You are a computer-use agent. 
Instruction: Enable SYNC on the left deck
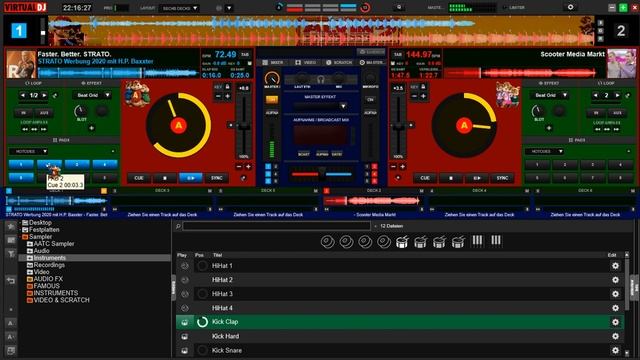[217, 178]
